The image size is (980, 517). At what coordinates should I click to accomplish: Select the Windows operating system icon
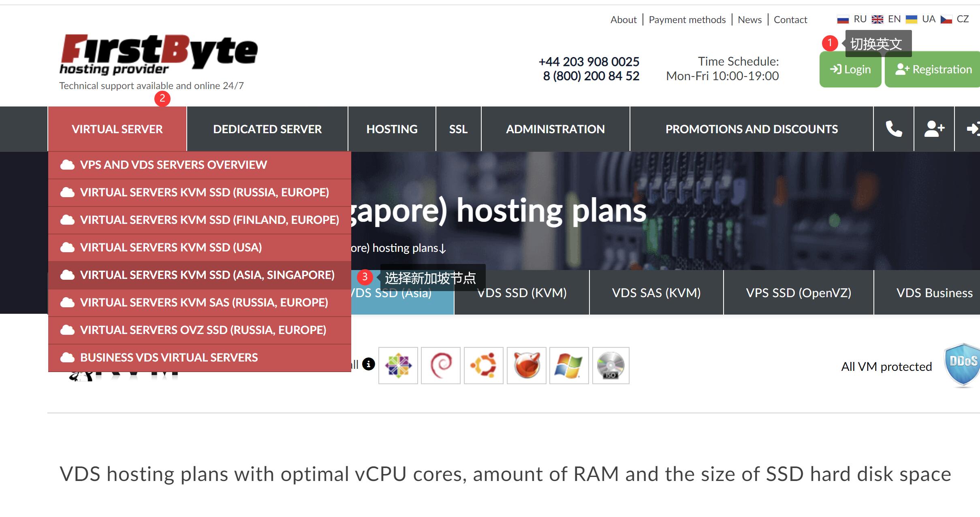click(x=569, y=365)
